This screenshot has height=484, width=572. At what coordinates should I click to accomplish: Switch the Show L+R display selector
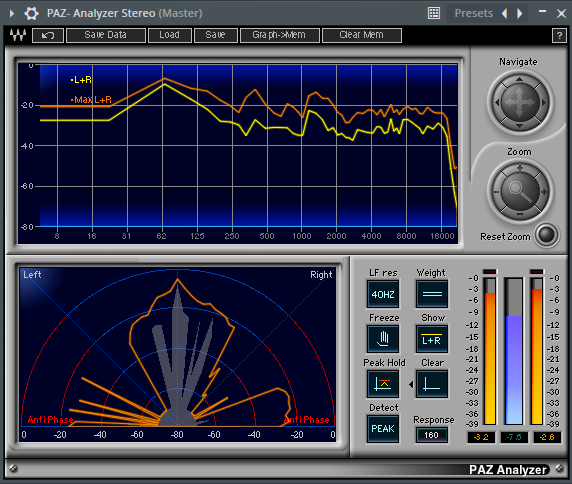click(432, 339)
